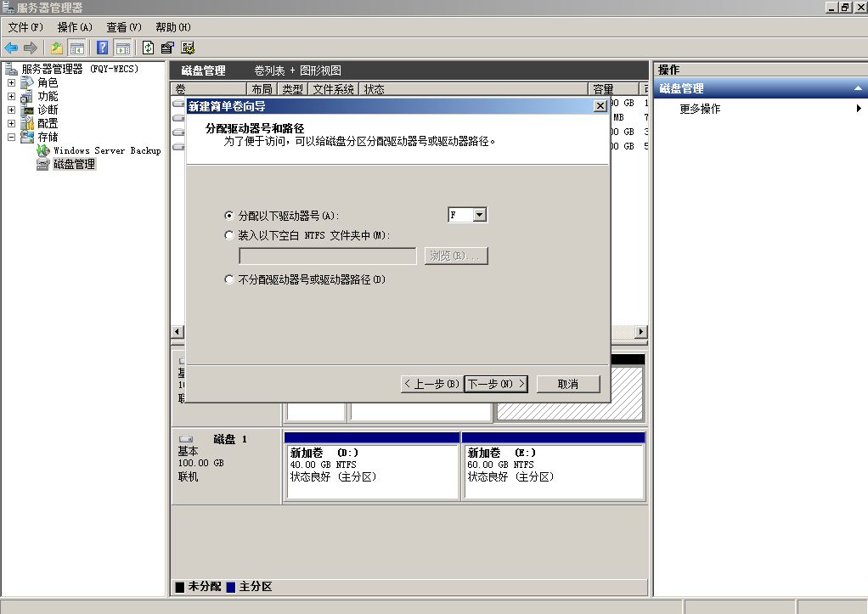The width and height of the screenshot is (868, 614).
Task: Click the Refresh toolbar icon
Action: pyautogui.click(x=148, y=48)
